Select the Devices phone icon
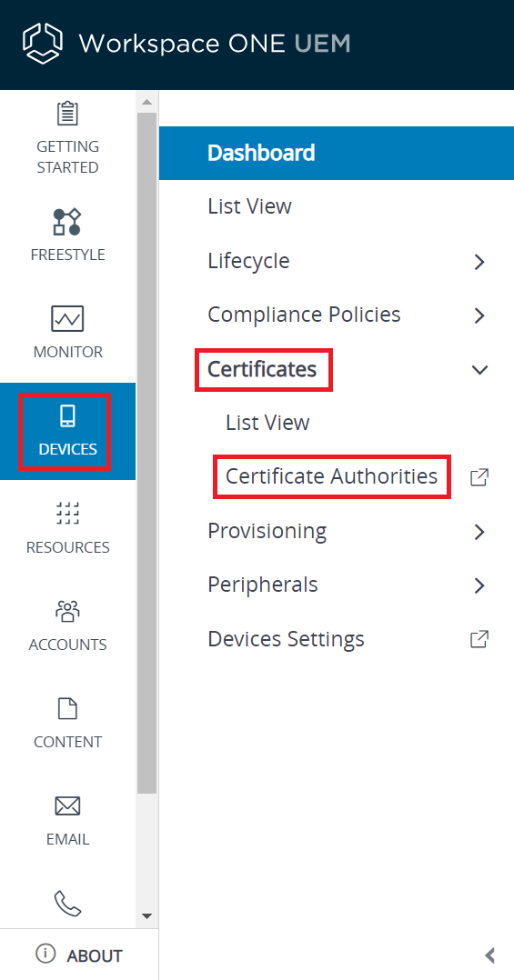 tap(67, 415)
